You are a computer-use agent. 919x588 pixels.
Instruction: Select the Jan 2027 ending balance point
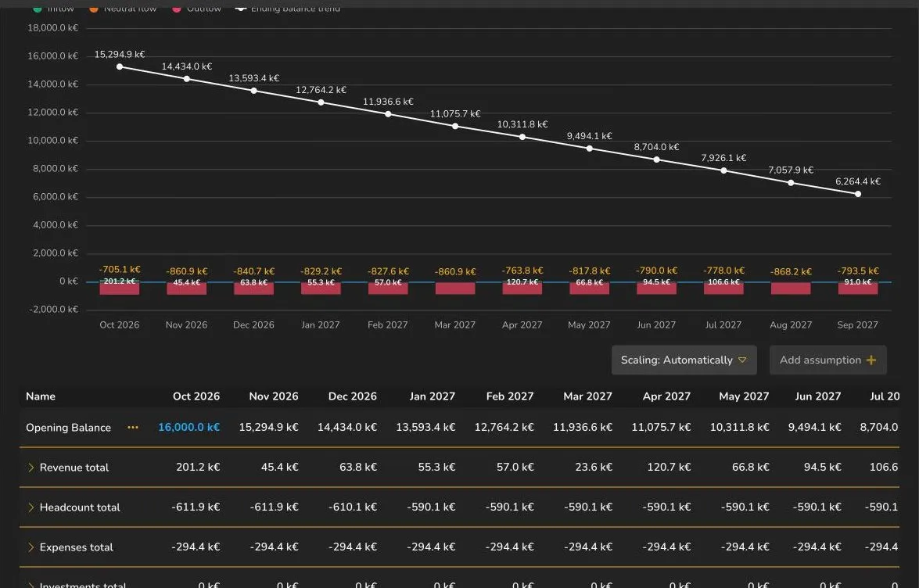click(321, 102)
